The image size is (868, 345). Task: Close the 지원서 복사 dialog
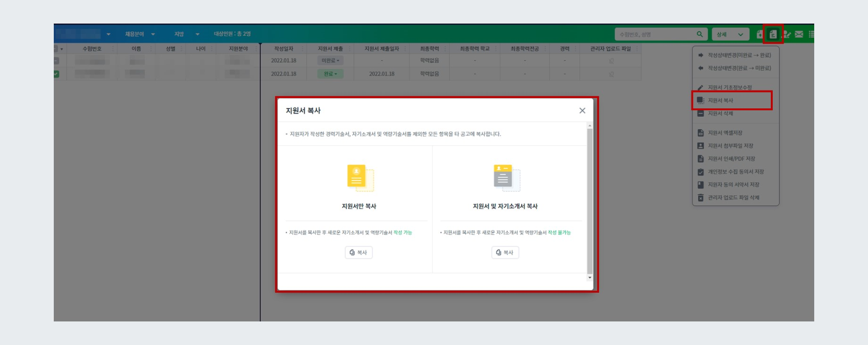[x=582, y=110]
